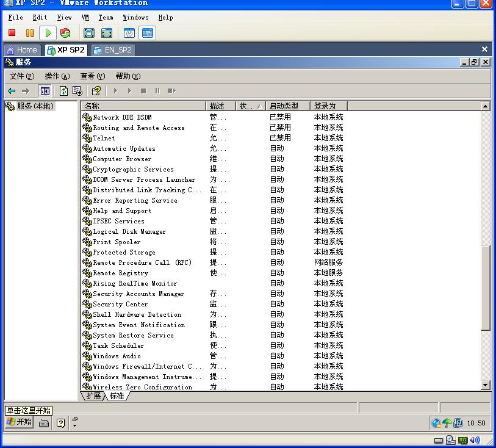496x448 pixels.
Task: Click the VMware red Power Off button
Action: pyautogui.click(x=12, y=33)
